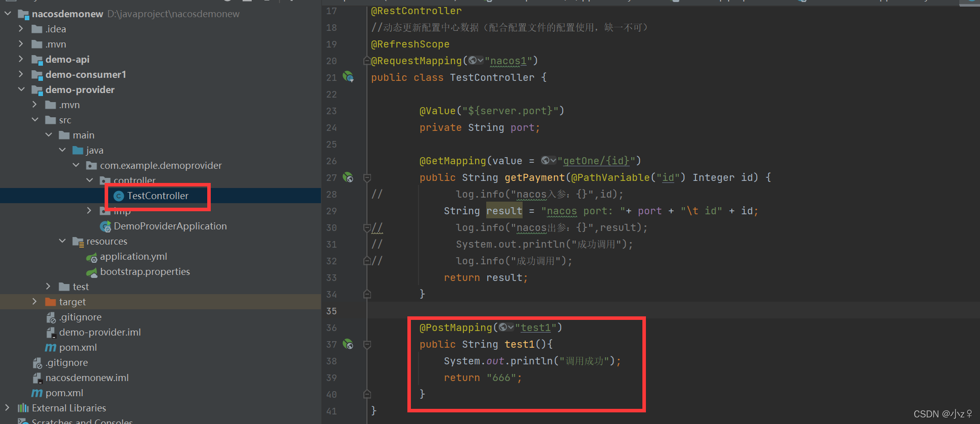The height and width of the screenshot is (424, 980).
Task: Click the application.yml Spring config icon
Action: click(91, 257)
